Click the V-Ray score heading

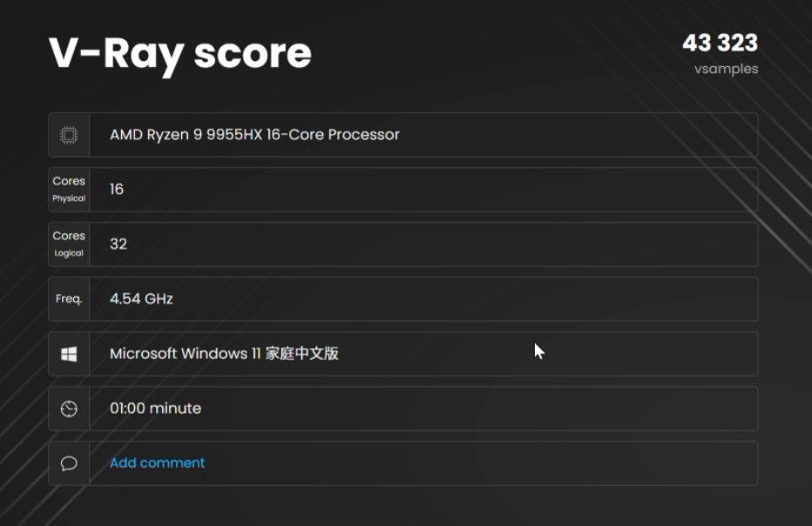pos(179,53)
